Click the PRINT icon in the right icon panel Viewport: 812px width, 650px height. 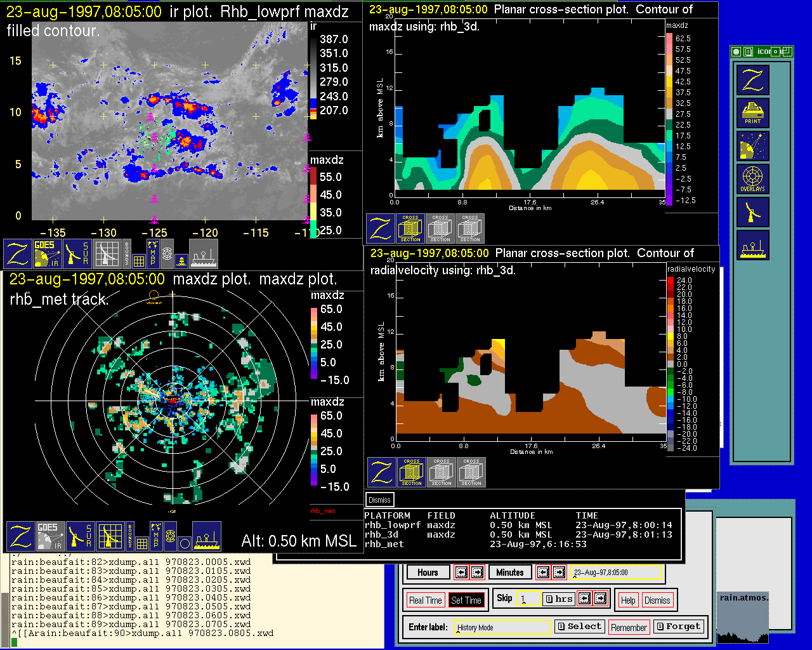pyautogui.click(x=752, y=113)
